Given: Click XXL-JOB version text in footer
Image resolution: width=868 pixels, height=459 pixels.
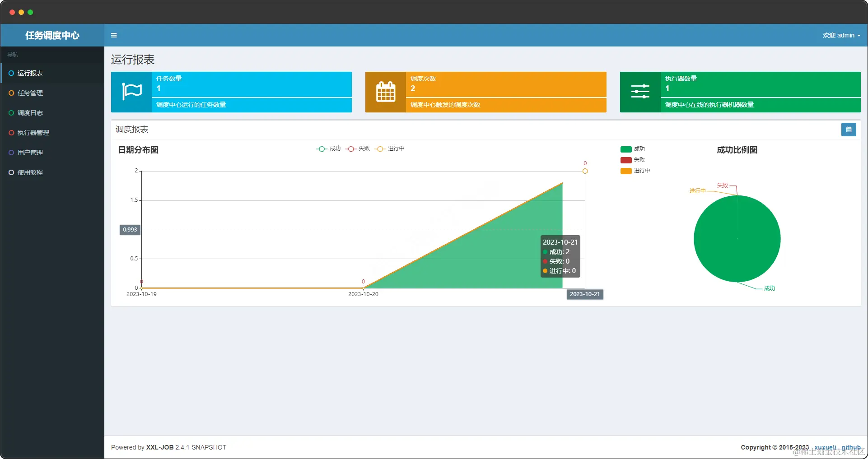Looking at the screenshot, I should pyautogui.click(x=168, y=447).
